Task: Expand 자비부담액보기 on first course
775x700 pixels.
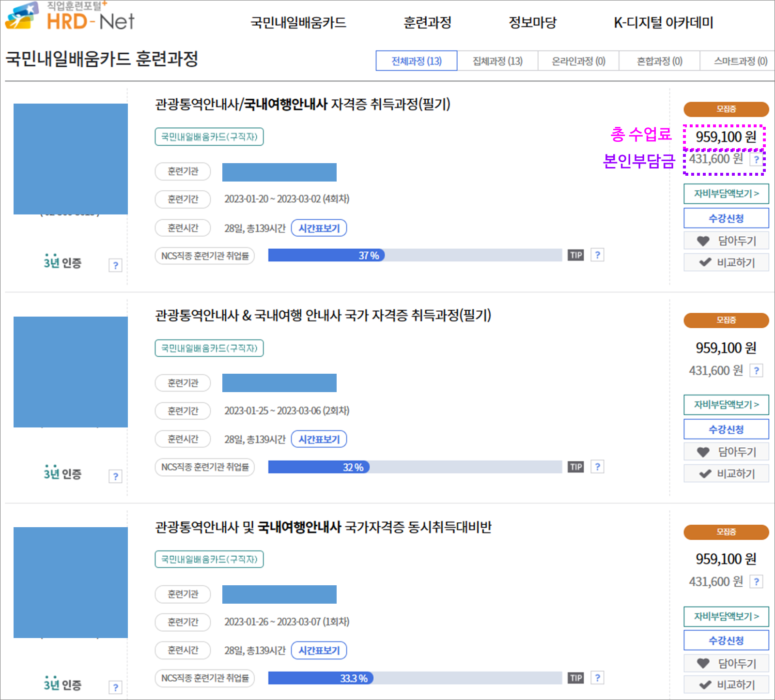Action: coord(726,193)
